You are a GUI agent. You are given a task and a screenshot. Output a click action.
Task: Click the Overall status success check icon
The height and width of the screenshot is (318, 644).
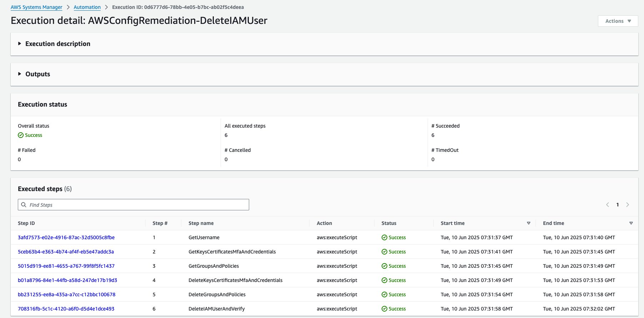[x=21, y=135]
